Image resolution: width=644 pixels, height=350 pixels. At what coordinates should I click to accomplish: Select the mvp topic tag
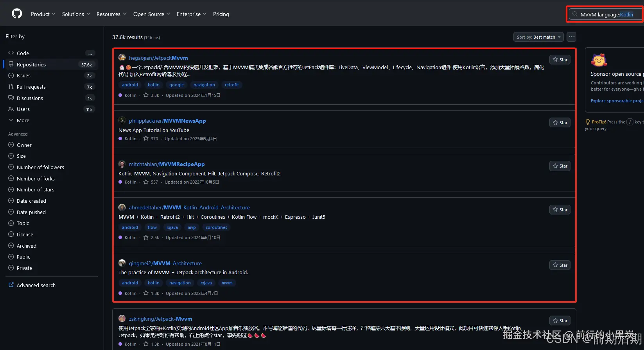[x=192, y=227]
